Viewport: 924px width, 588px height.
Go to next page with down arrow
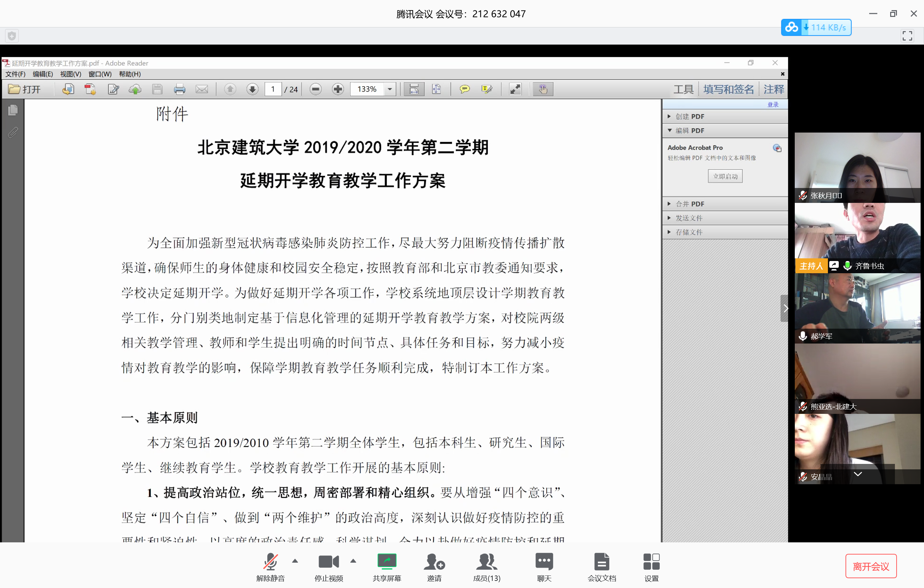click(252, 89)
